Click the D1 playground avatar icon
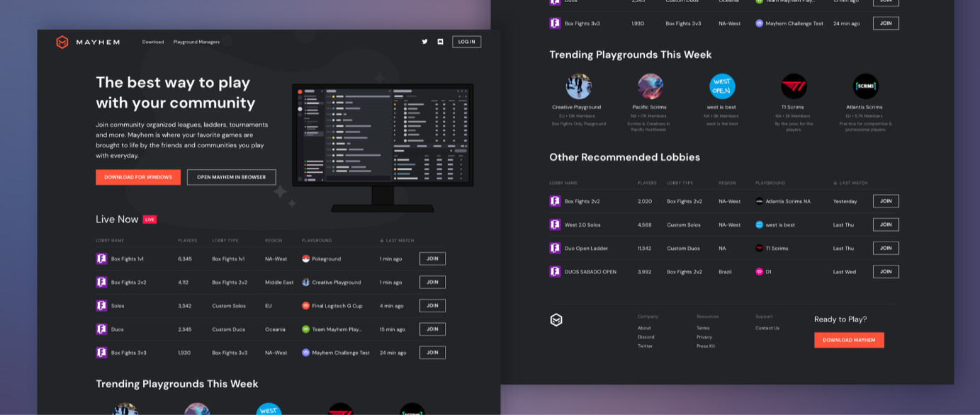980x415 pixels. point(760,271)
